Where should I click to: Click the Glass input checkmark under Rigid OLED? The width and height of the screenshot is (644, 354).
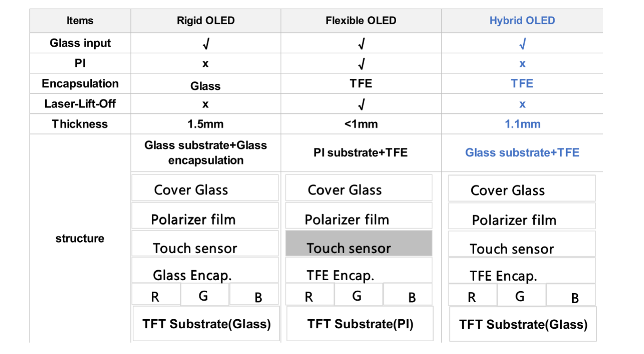pos(205,44)
